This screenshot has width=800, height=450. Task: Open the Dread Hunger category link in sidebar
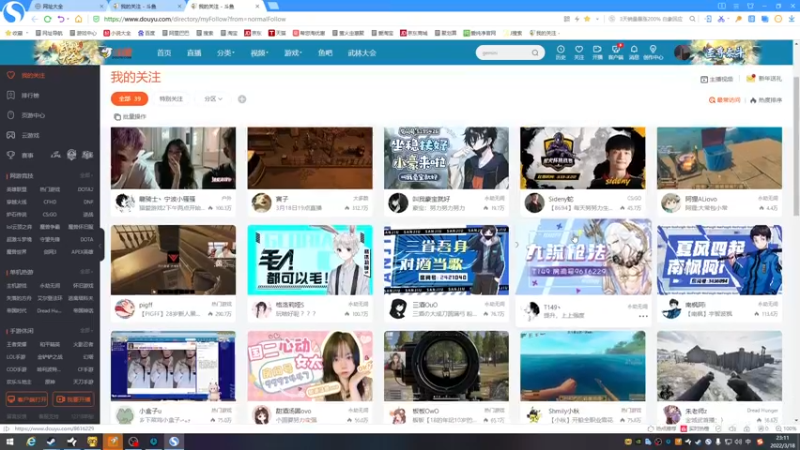[x=49, y=311]
